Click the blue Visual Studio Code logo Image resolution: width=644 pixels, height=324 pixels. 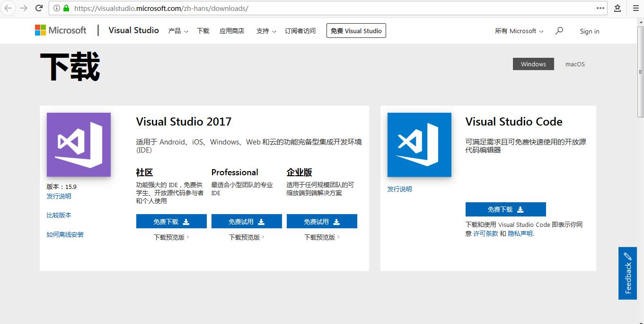click(x=419, y=144)
